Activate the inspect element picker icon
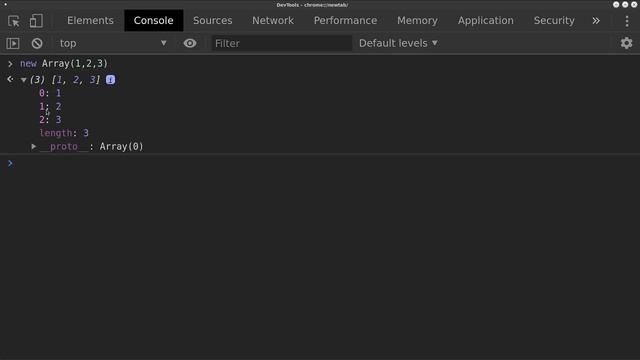Image resolution: width=640 pixels, height=360 pixels. [x=14, y=21]
